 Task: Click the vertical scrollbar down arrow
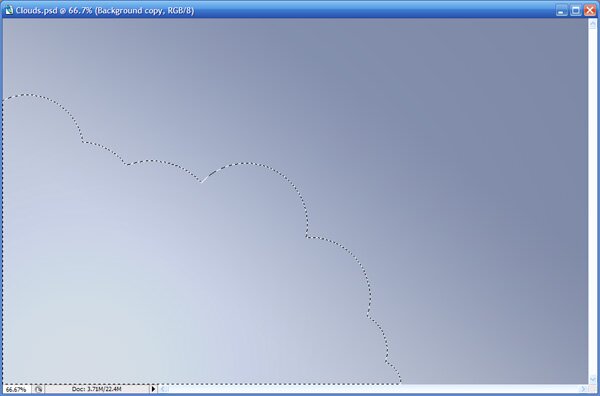(592, 379)
